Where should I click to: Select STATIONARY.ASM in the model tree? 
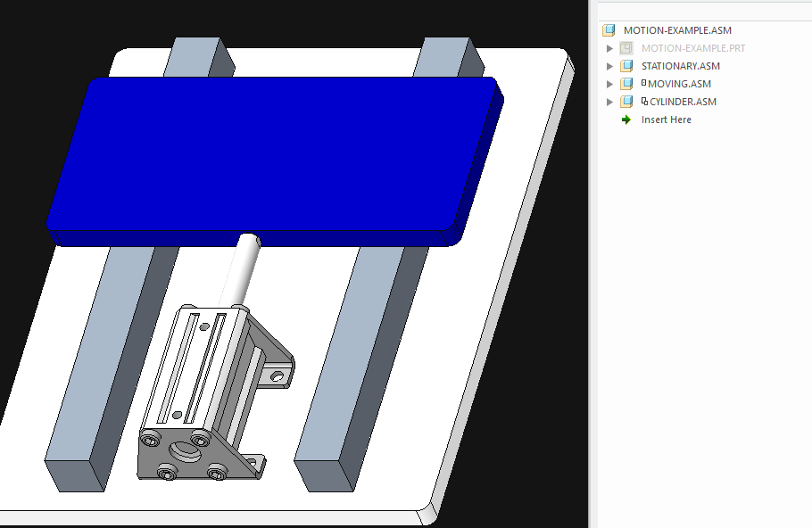pyautogui.click(x=681, y=65)
